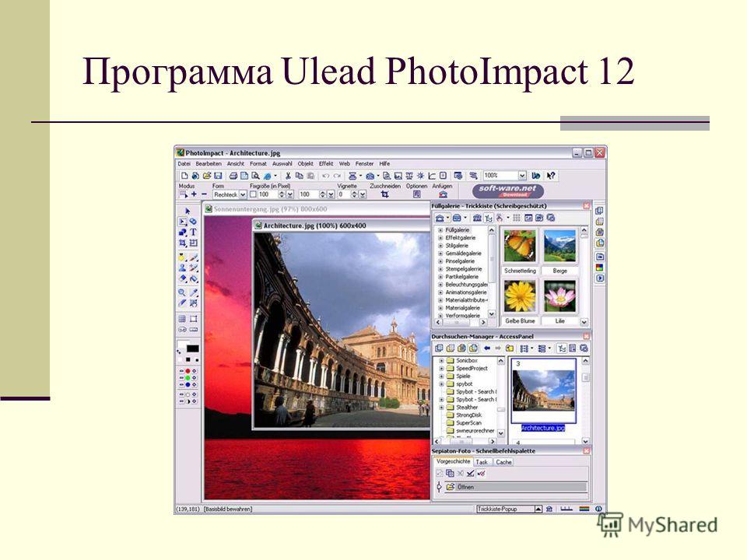Viewport: 747px width, 560px height.
Task: Click the plus add-to-selection mode
Action: pyautogui.click(x=194, y=194)
